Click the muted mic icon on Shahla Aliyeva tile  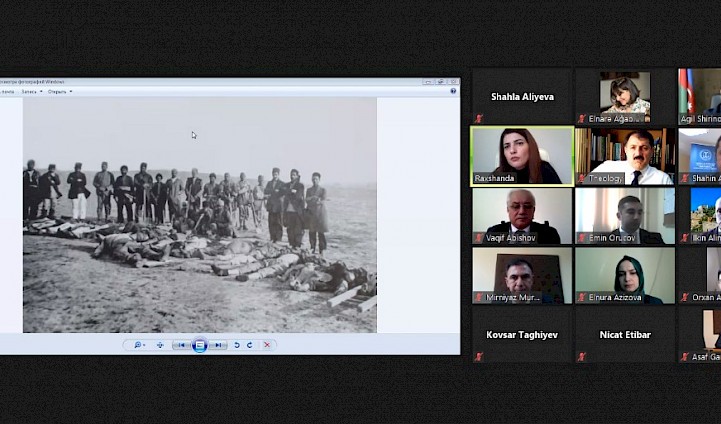coord(479,119)
